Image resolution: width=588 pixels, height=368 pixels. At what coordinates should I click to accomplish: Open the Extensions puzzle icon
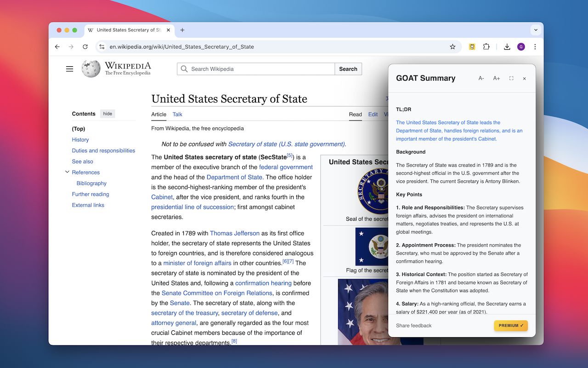click(x=486, y=46)
